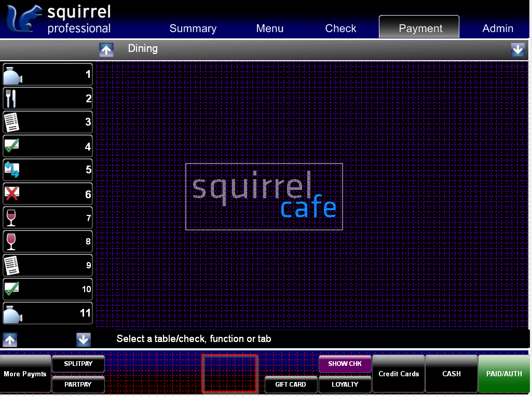Choose the PARTPAY button

[x=78, y=385]
